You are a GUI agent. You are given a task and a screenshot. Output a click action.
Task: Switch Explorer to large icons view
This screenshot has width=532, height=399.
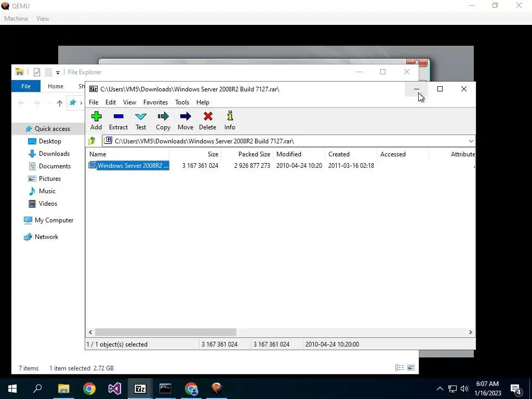411,367
